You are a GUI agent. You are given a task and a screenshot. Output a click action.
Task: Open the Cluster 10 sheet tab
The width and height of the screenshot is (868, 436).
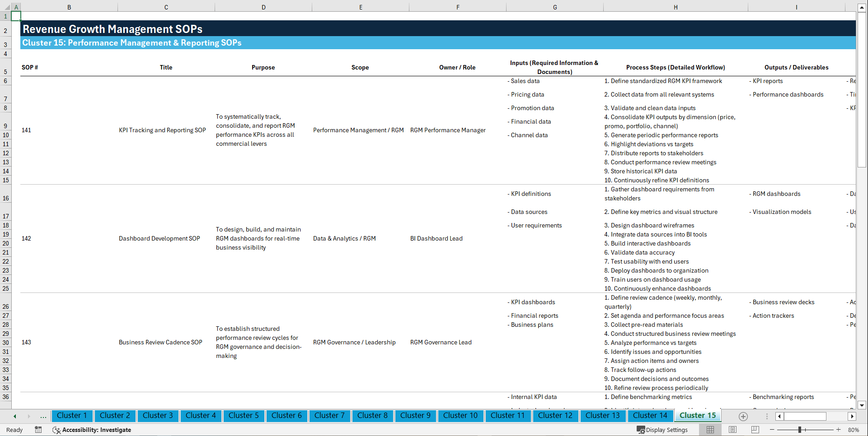click(x=460, y=416)
